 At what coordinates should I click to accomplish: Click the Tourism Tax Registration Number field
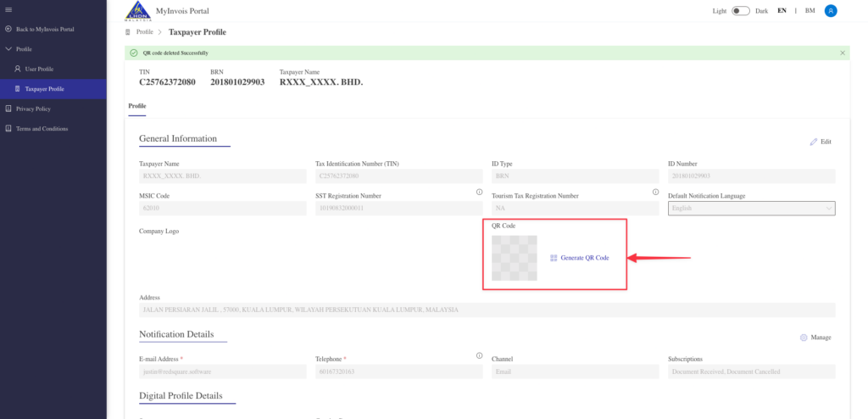click(576, 209)
